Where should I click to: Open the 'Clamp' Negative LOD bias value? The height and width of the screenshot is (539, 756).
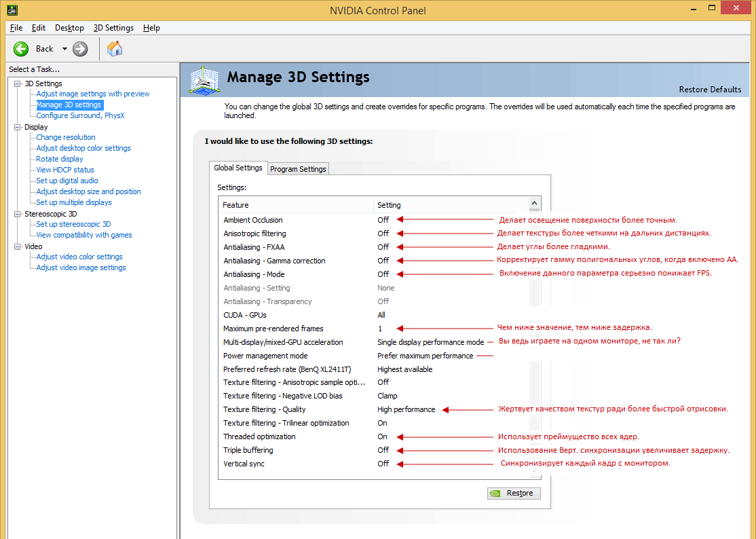(387, 396)
